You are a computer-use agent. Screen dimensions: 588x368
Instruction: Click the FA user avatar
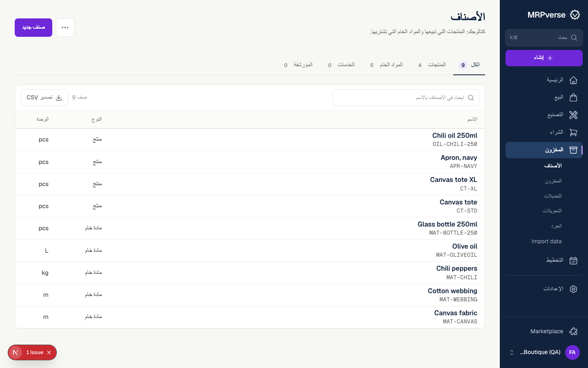click(572, 352)
